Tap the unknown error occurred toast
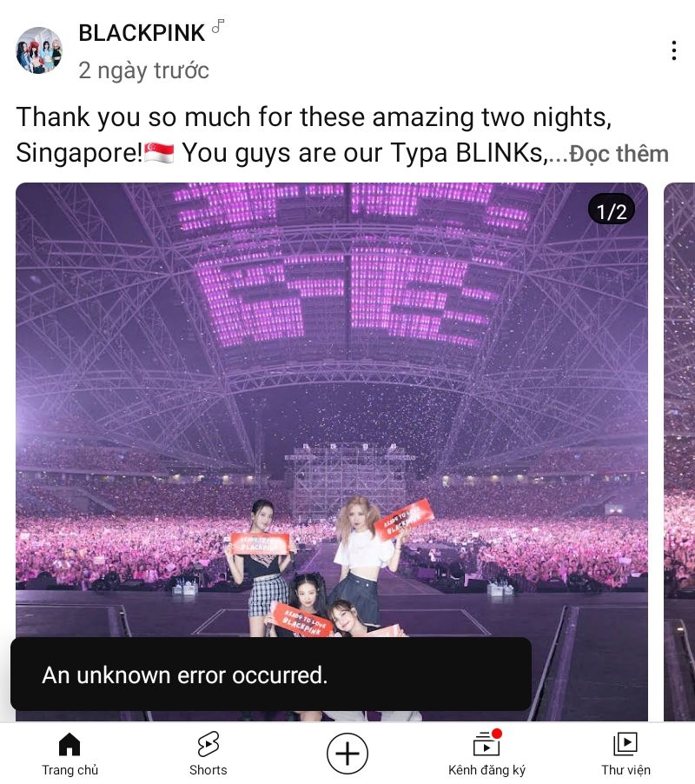The image size is (695, 784). point(271,674)
